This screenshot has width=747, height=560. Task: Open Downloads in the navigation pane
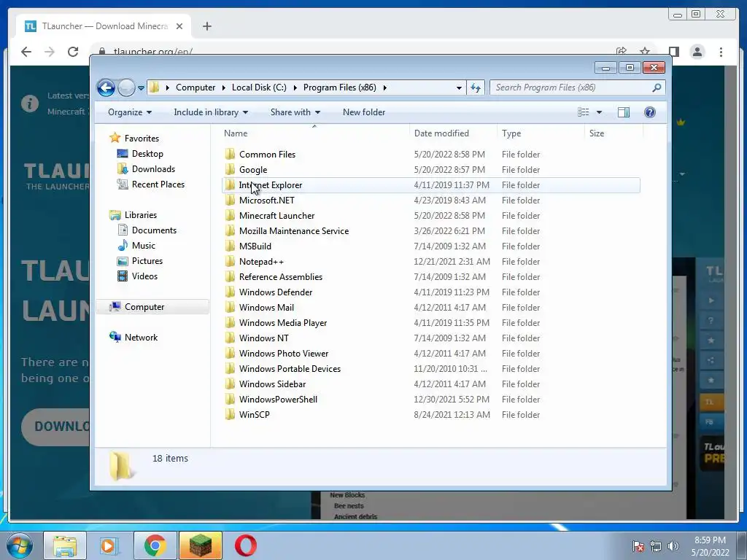pos(153,169)
